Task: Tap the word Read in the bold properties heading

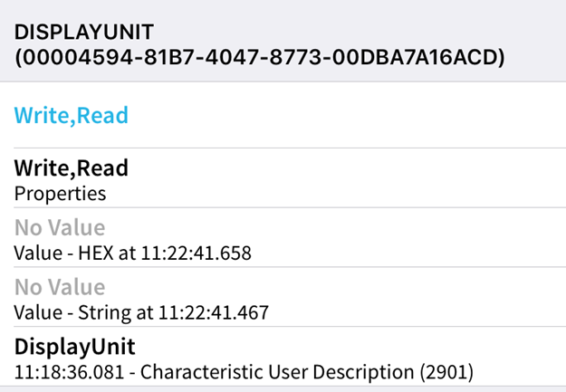Action: tap(102, 167)
